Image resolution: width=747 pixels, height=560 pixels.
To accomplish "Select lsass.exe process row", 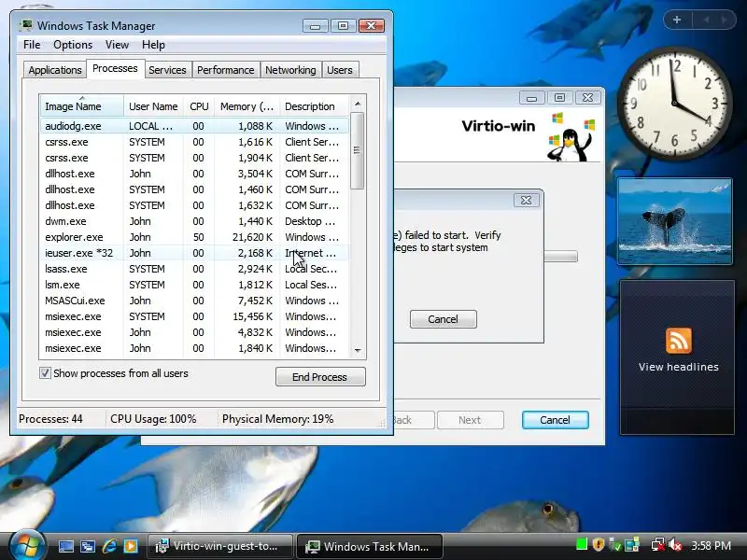I will click(x=194, y=269).
